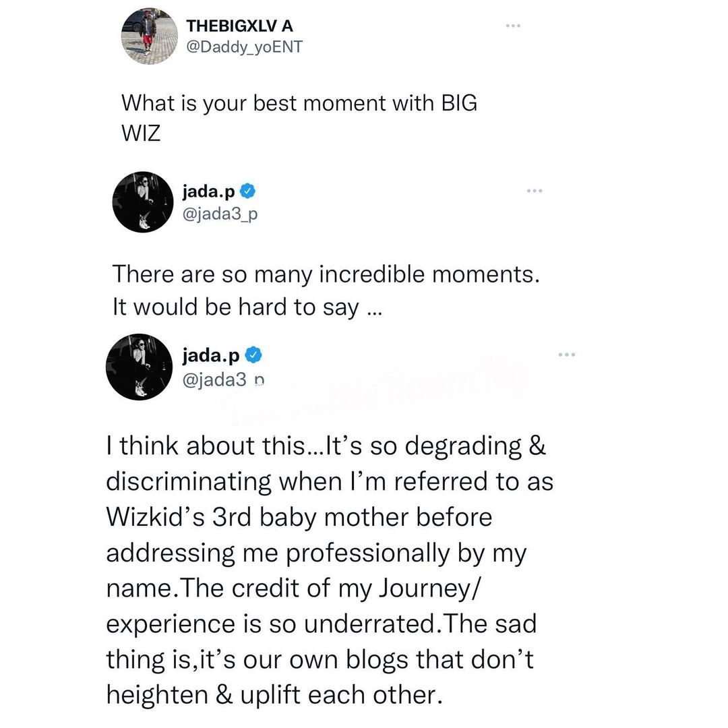Screen dimensions: 728x728
Task: Click the verified badge on the 'incredible moments' reply
Action: [x=248, y=192]
